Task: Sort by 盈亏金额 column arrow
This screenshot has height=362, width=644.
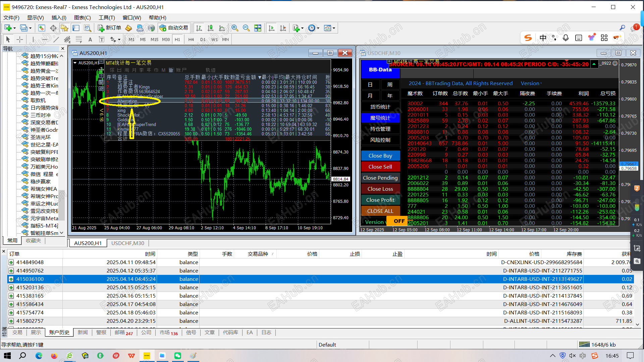Action: point(259,77)
